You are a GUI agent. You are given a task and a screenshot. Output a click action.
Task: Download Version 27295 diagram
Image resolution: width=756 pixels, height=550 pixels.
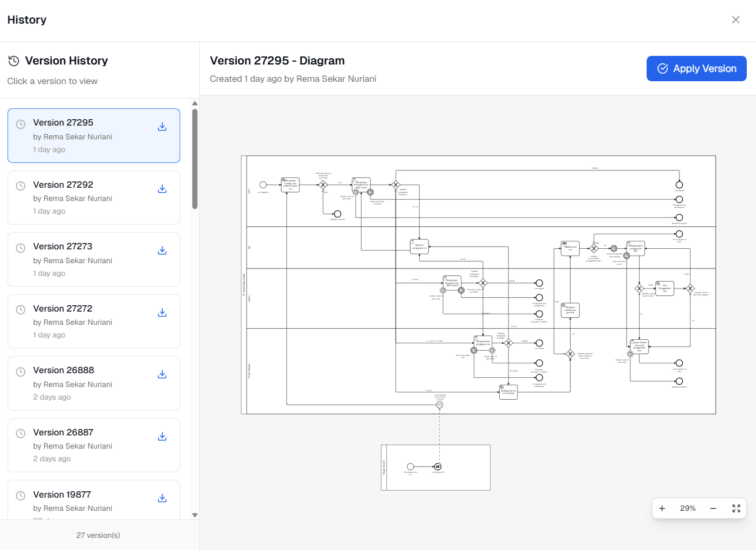(162, 127)
